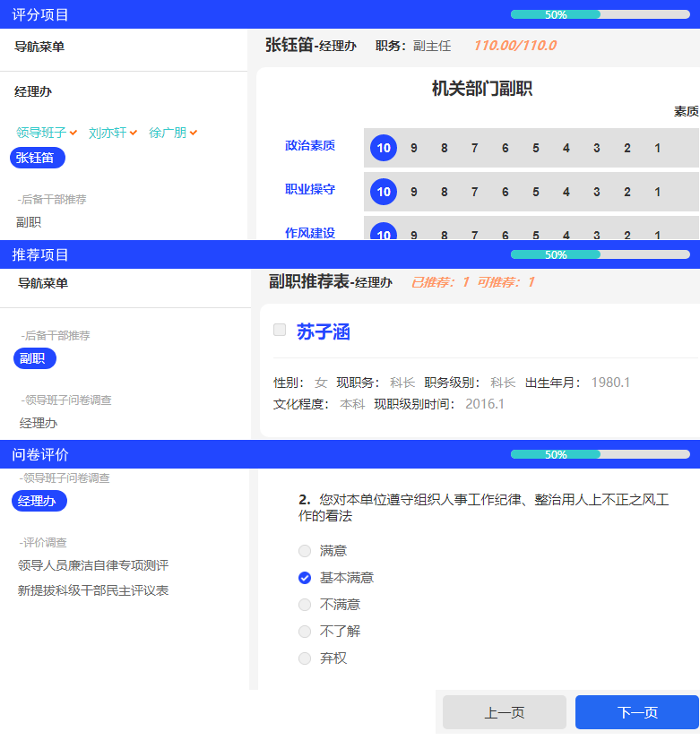Click birth date value 1980.1
Image resolution: width=700 pixels, height=740 pixels.
(610, 383)
